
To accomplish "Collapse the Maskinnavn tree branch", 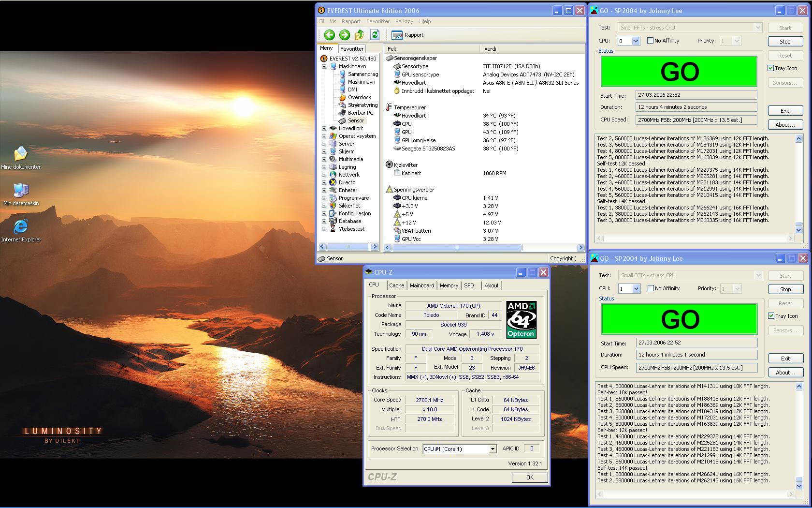I will [324, 66].
